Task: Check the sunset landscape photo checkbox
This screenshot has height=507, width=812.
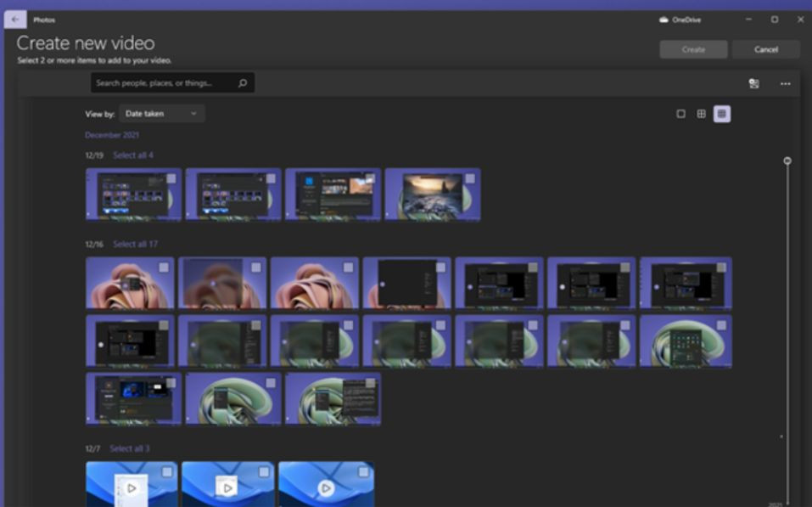Action: pyautogui.click(x=469, y=178)
